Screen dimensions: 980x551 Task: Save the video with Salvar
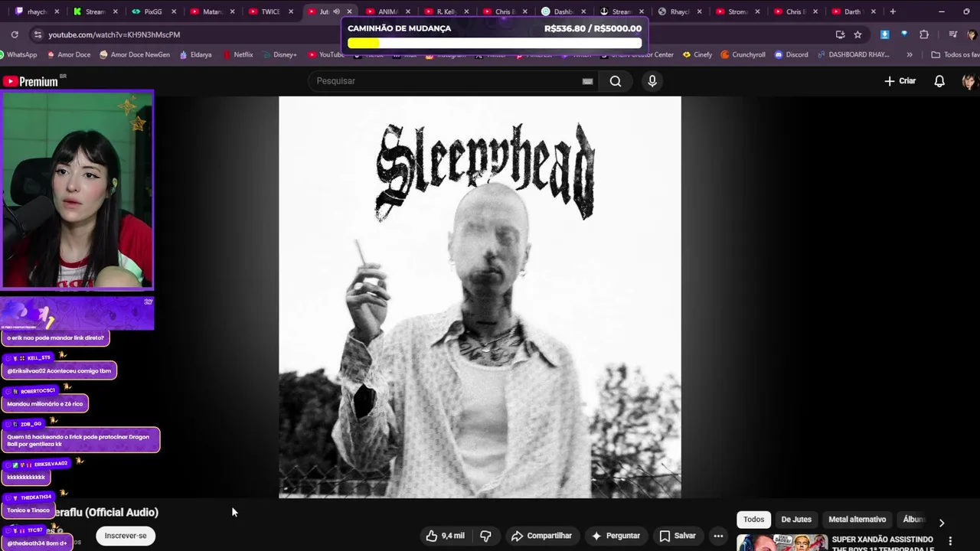(678, 536)
